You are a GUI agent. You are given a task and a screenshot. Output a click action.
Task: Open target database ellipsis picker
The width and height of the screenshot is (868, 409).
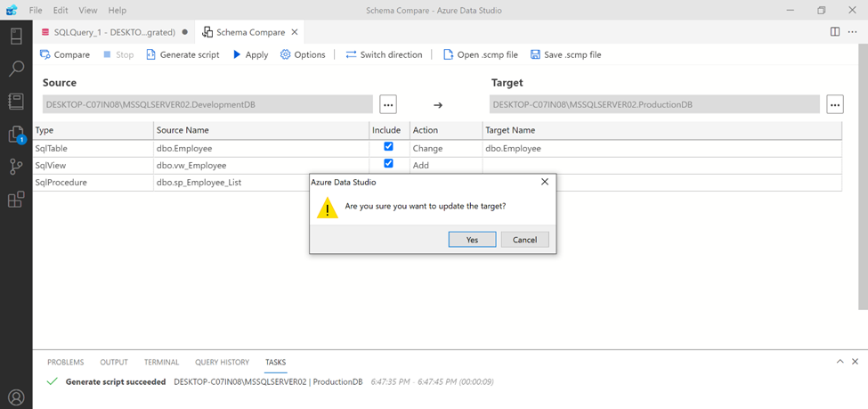click(834, 104)
